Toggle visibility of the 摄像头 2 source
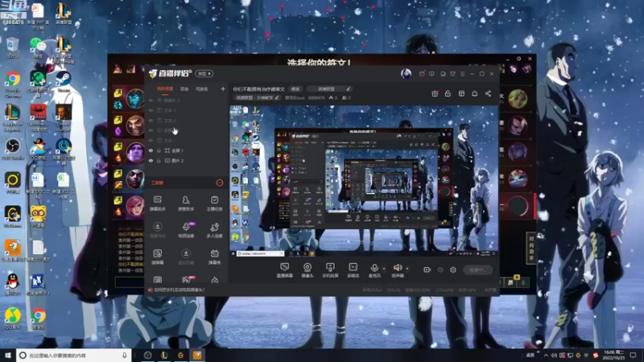Screen dimensions: 644x362 [x=151, y=100]
